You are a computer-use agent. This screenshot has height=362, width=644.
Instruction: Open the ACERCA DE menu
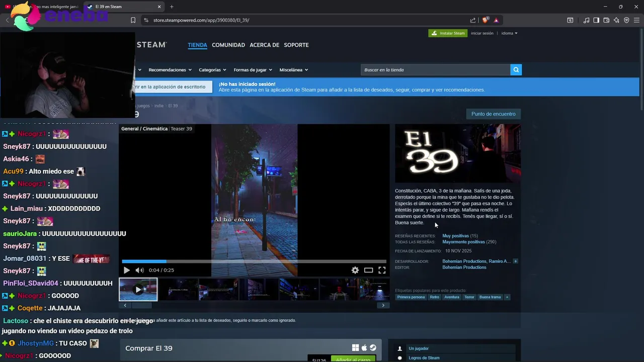point(264,45)
